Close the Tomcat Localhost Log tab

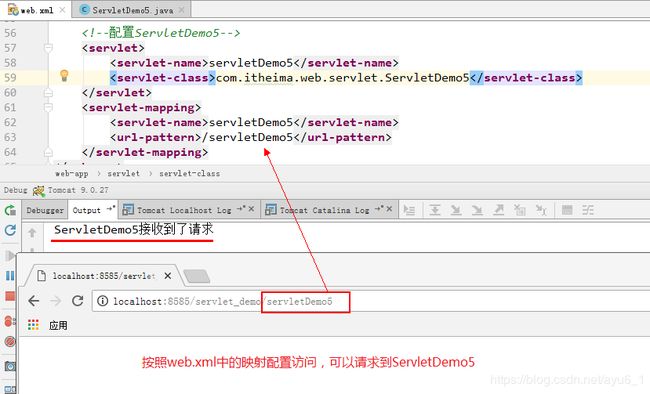pyautogui.click(x=251, y=209)
